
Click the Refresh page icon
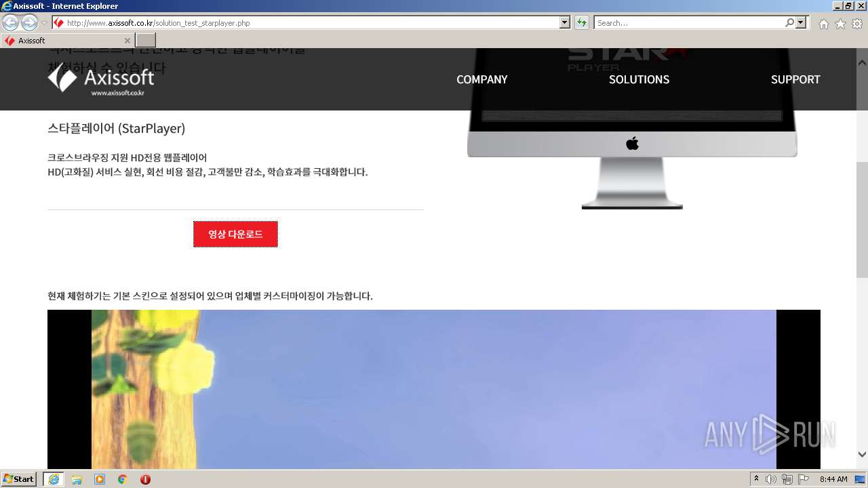[581, 23]
